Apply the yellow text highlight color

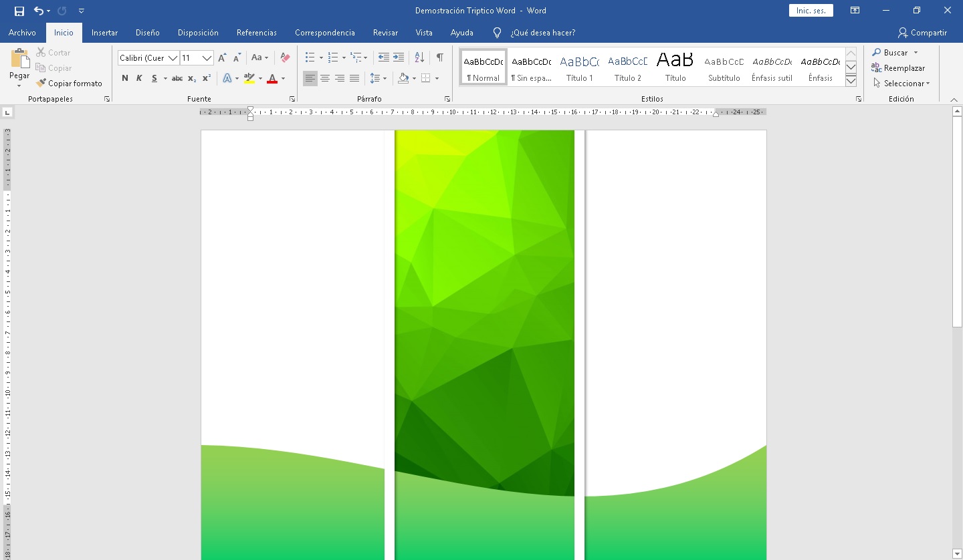[x=249, y=78]
